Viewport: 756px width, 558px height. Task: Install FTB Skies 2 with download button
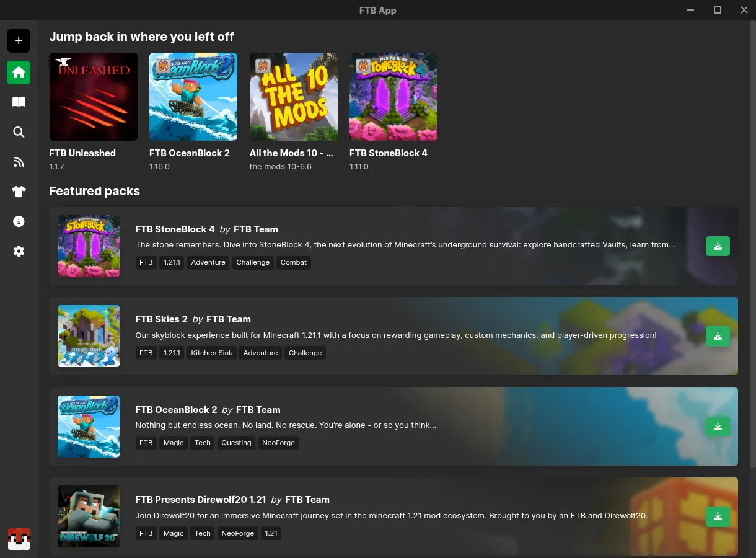click(x=718, y=336)
